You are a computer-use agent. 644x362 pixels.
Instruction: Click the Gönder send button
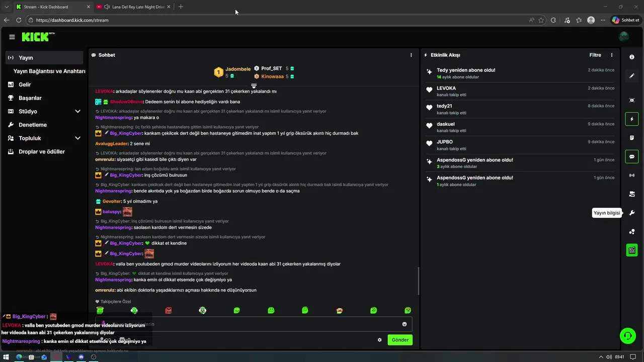pos(400,340)
